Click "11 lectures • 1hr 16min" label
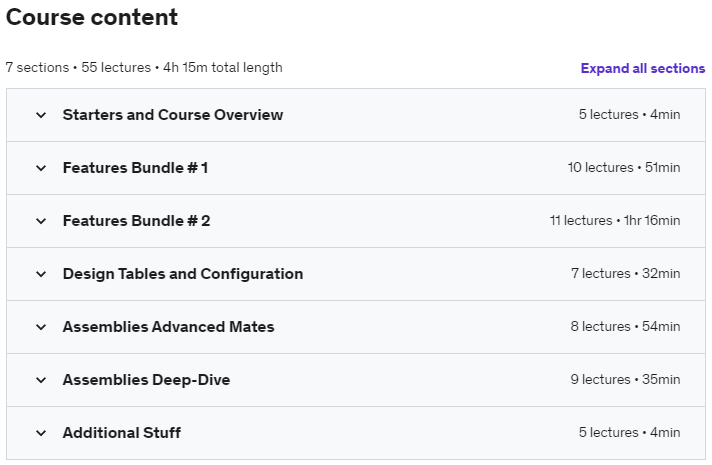Viewport: 712px width, 465px height. 614,221
